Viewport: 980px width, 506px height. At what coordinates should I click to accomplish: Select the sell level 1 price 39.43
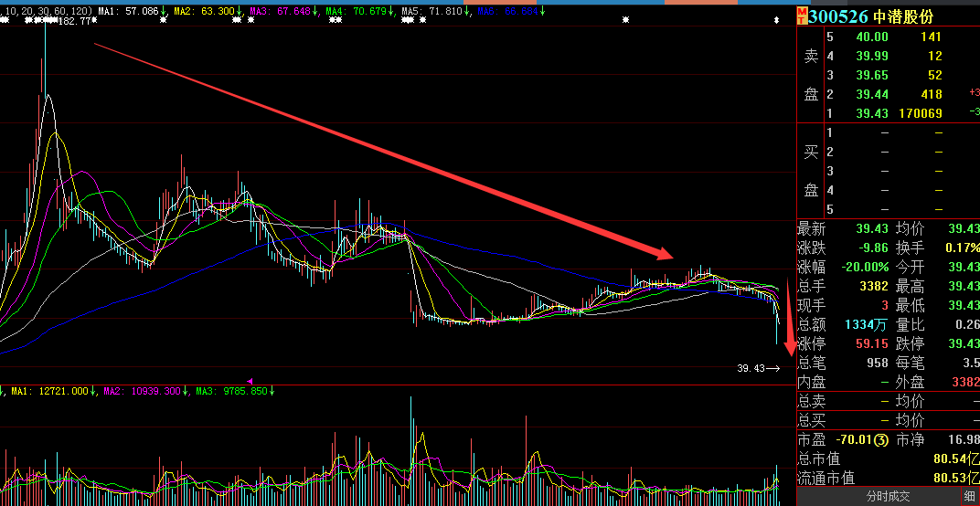pyautogui.click(x=872, y=112)
